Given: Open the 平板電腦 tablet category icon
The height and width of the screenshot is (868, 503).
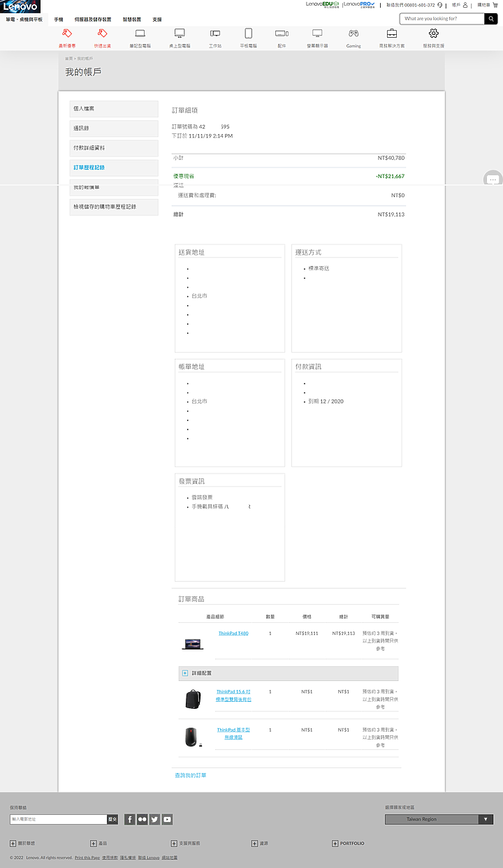Looking at the screenshot, I should click(x=249, y=34).
